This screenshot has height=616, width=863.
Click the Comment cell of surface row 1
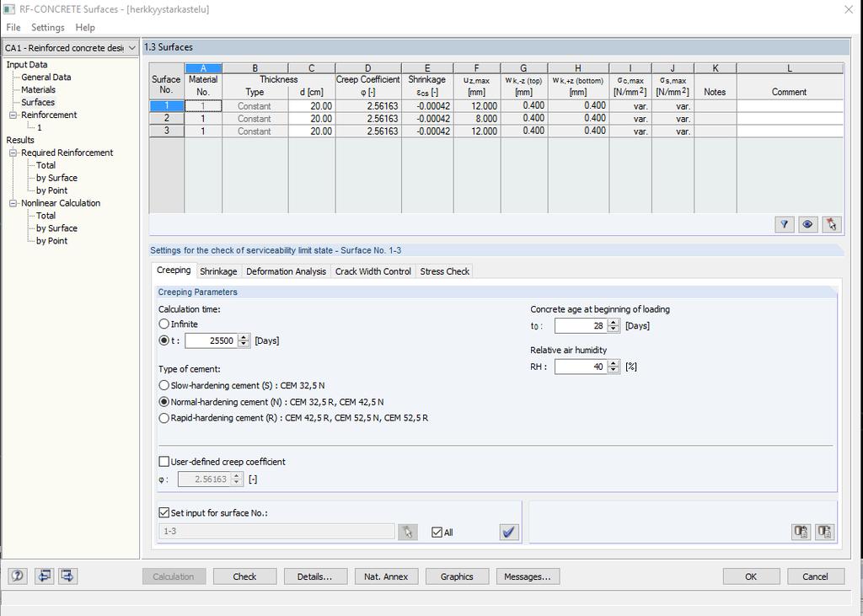click(790, 105)
